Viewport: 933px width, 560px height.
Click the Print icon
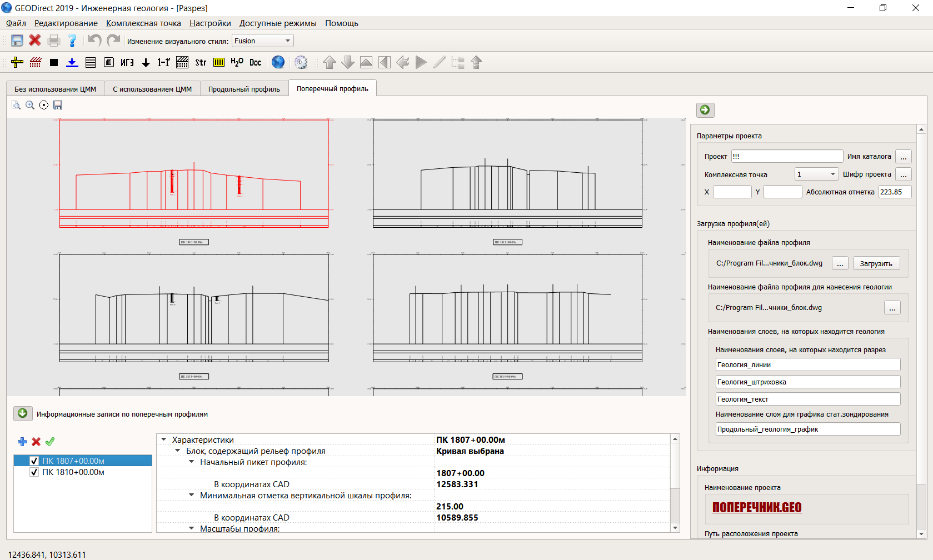[x=54, y=41]
